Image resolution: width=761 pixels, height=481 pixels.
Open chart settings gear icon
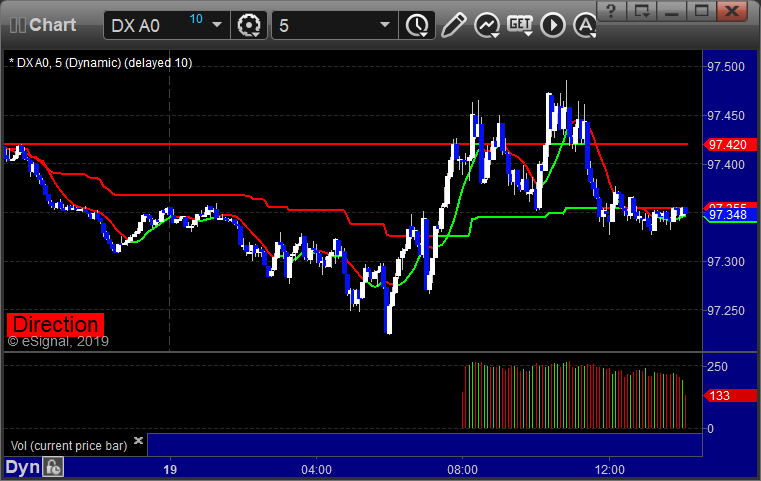[249, 25]
